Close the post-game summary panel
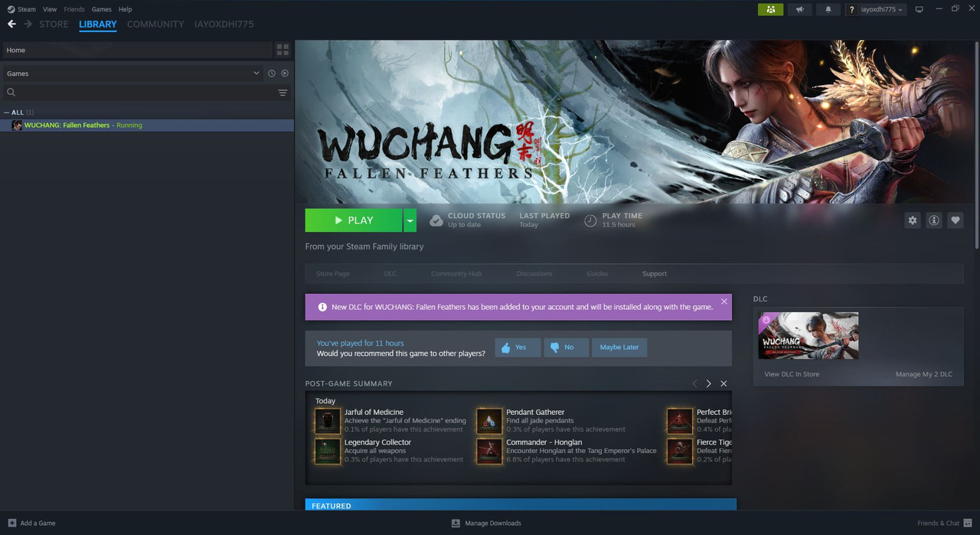 pos(724,383)
